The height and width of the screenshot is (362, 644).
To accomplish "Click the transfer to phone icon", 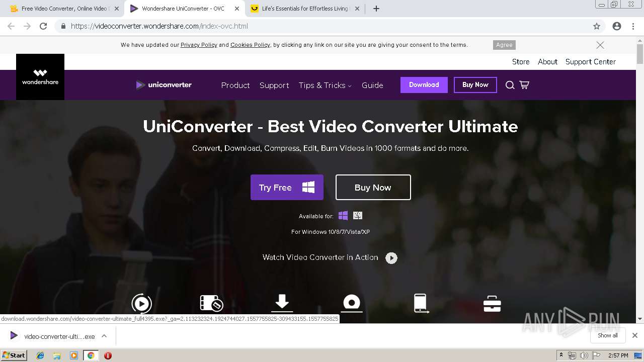I will click(x=421, y=303).
